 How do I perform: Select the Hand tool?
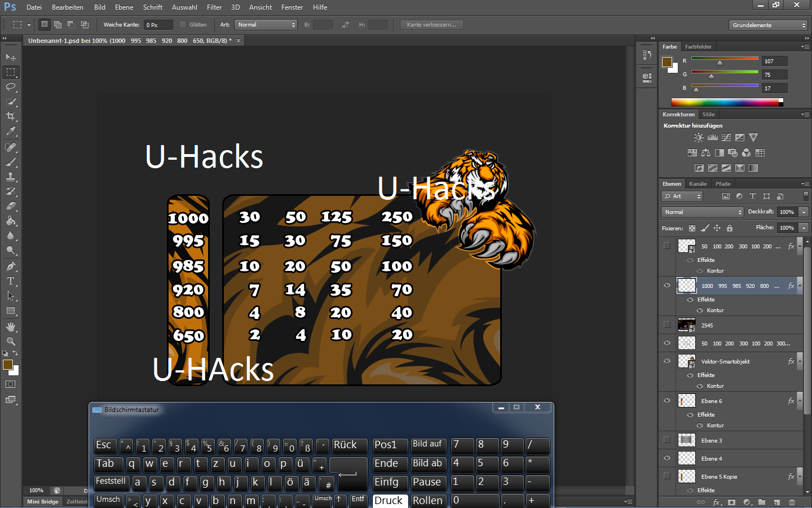(11, 327)
